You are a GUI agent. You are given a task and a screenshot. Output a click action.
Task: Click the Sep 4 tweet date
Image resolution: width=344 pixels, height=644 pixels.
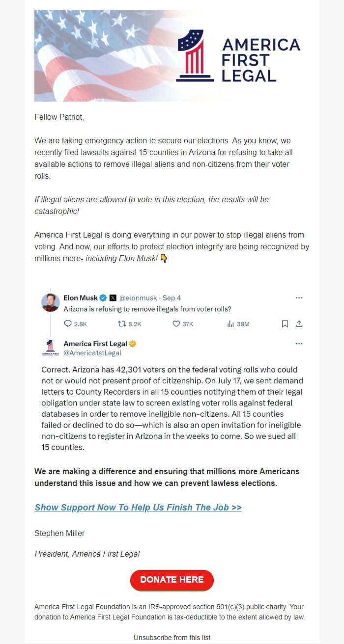172,298
